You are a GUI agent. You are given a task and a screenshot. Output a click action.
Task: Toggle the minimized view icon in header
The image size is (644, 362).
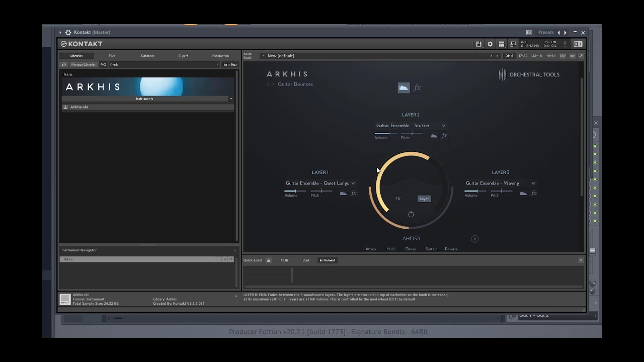click(513, 44)
